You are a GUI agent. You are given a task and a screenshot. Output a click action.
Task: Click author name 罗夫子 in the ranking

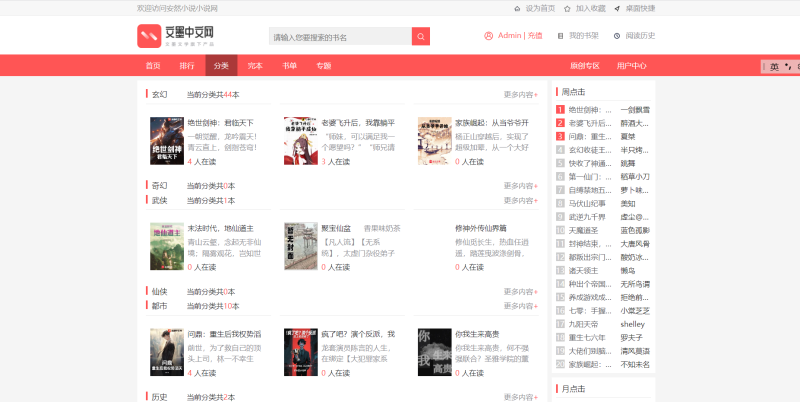tap(632, 337)
